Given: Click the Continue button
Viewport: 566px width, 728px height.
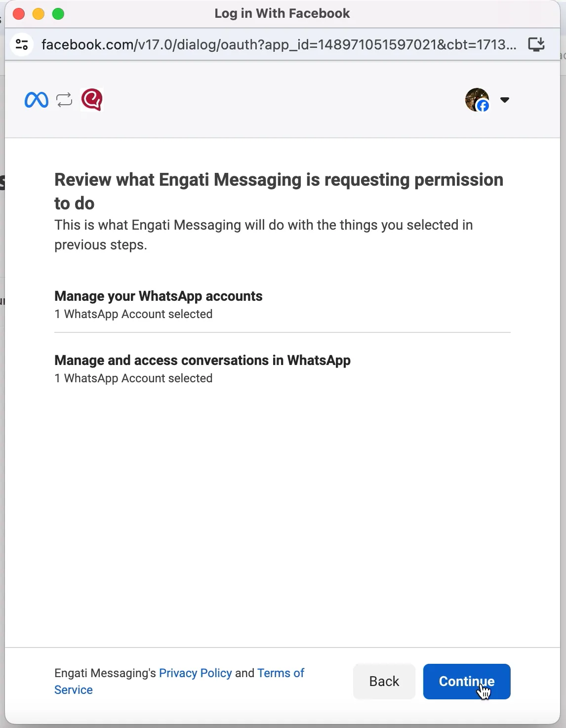Looking at the screenshot, I should [x=467, y=682].
